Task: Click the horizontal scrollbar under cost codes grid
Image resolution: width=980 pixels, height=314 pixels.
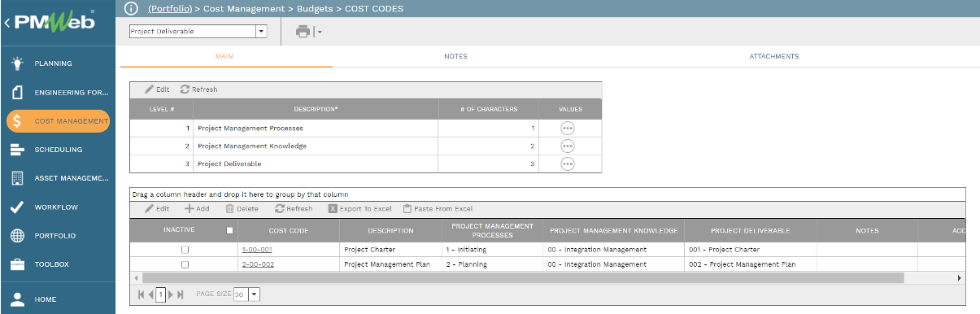Action: click(520, 277)
